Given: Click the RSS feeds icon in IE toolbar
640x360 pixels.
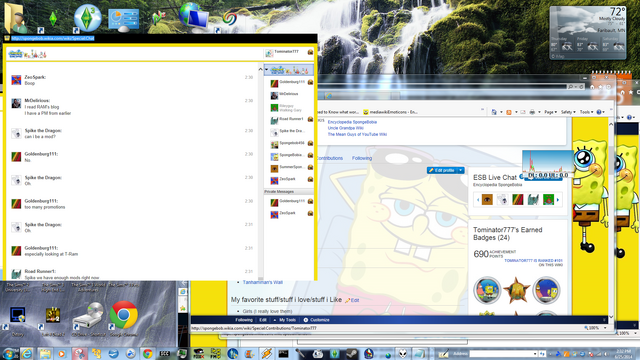Looking at the screenshot, I should point(509,112).
